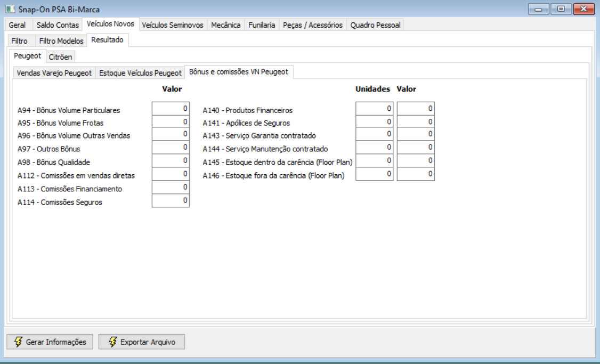600x364 pixels.
Task: Open the Geral tab
Action: pyautogui.click(x=17, y=25)
